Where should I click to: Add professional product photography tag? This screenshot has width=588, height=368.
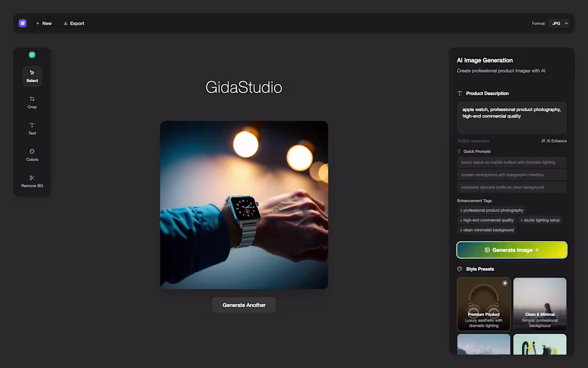pyautogui.click(x=491, y=210)
